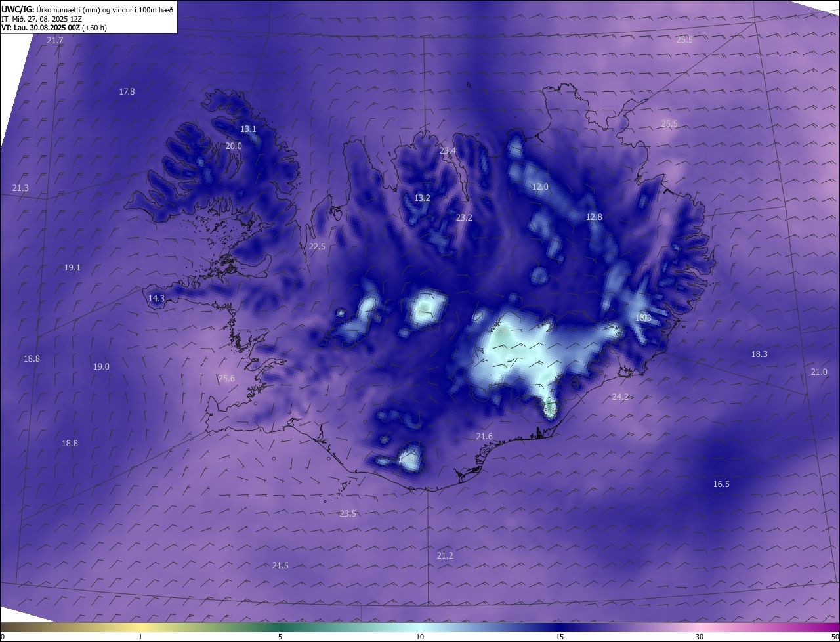Click the 12.8 value label

point(594,217)
